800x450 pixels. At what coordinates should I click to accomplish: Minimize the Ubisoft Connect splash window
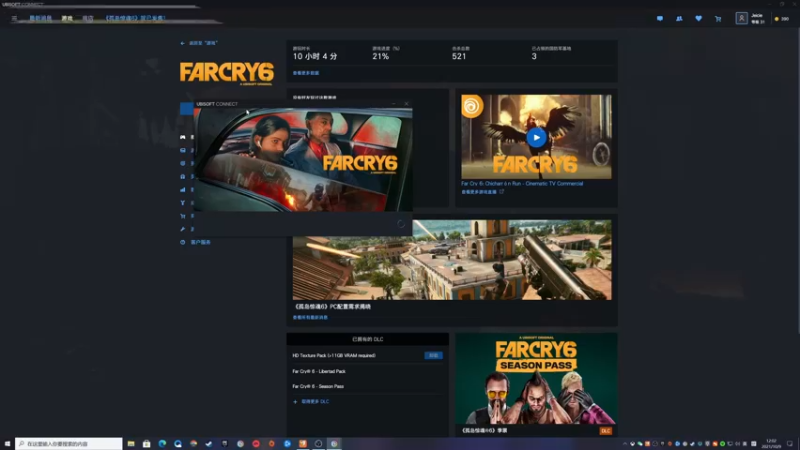click(393, 104)
